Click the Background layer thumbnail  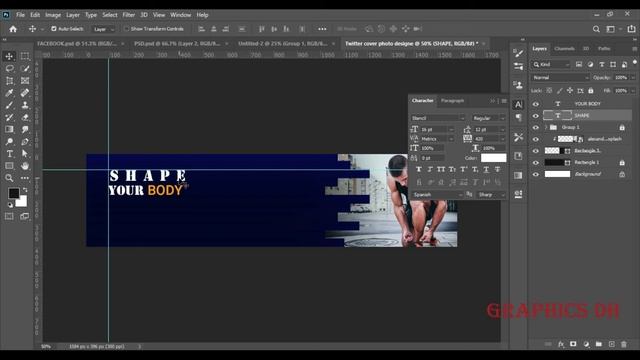point(557,175)
